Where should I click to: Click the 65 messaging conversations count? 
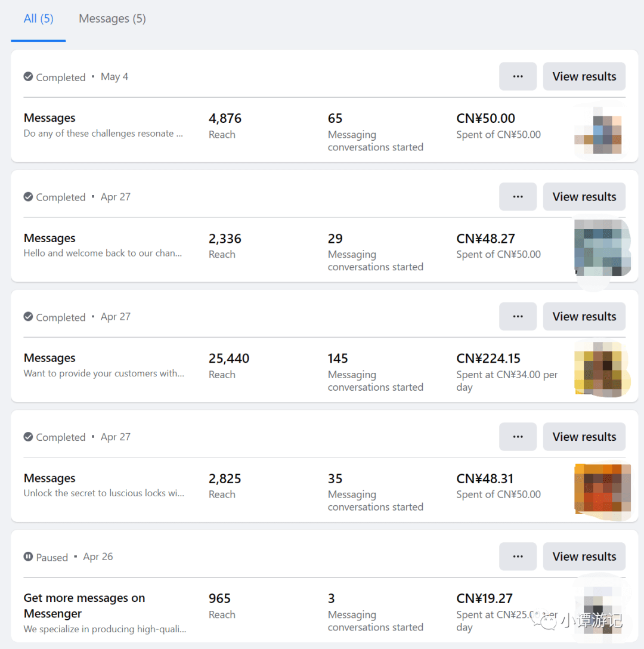(x=335, y=118)
